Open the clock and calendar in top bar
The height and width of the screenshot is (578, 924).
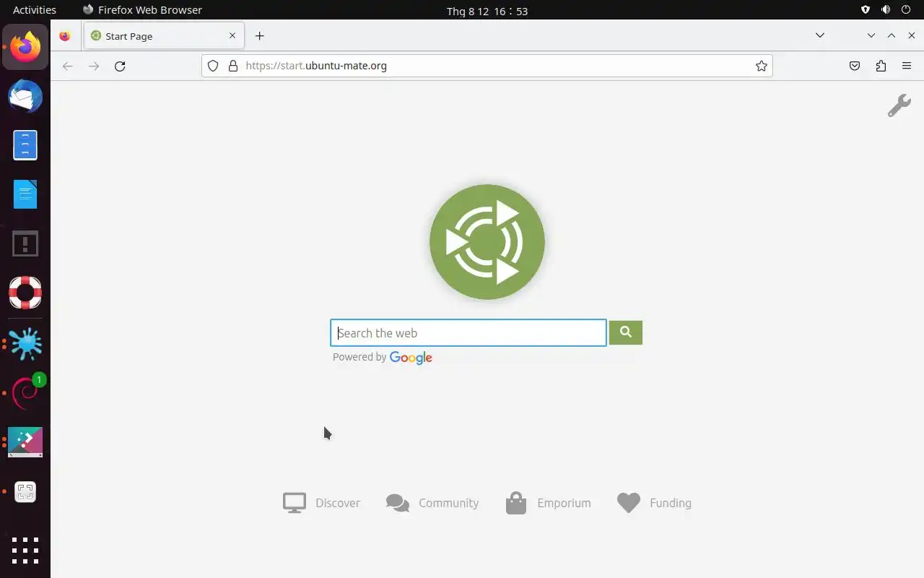tap(487, 11)
